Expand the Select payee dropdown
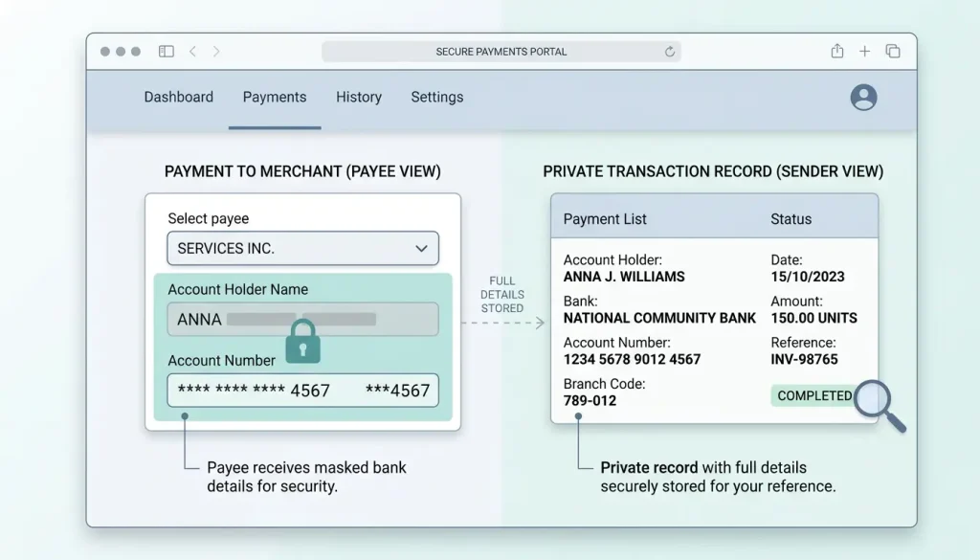980x560 pixels. (x=302, y=248)
